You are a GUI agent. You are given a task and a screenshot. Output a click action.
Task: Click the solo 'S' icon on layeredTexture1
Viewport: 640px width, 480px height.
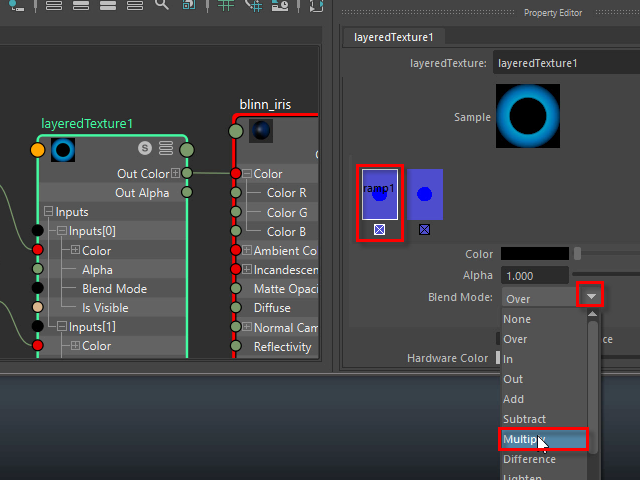[145, 148]
